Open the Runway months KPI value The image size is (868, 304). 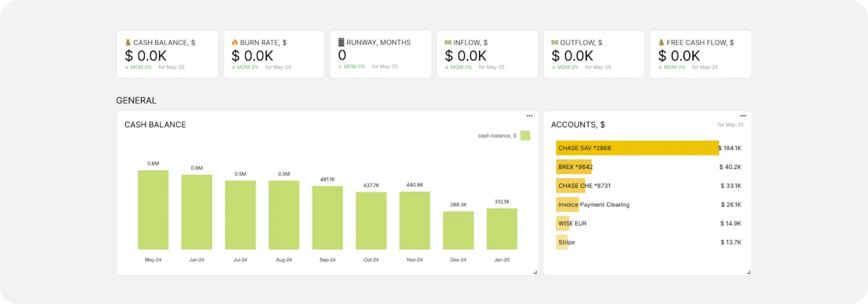point(342,56)
